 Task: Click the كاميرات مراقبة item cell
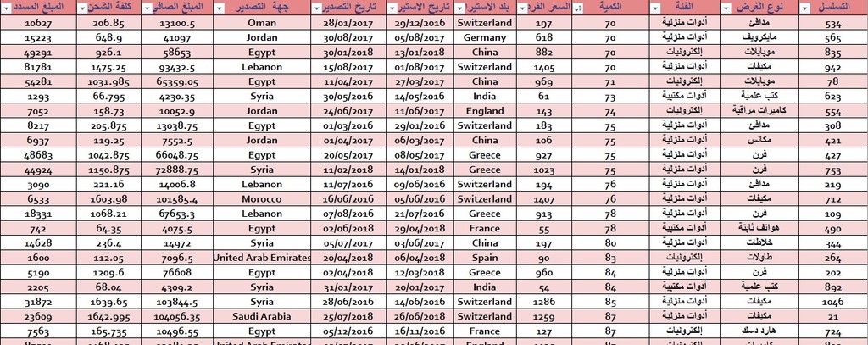759,111
